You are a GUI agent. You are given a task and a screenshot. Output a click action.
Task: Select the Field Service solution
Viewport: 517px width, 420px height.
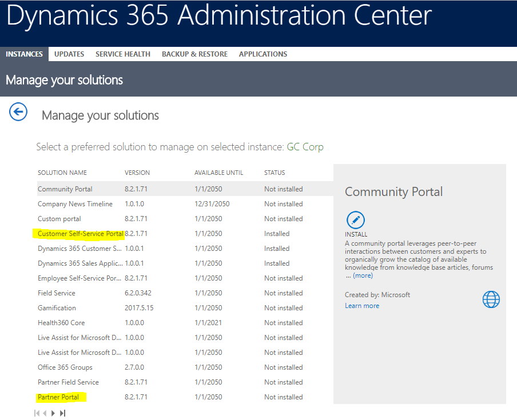pyautogui.click(x=57, y=293)
